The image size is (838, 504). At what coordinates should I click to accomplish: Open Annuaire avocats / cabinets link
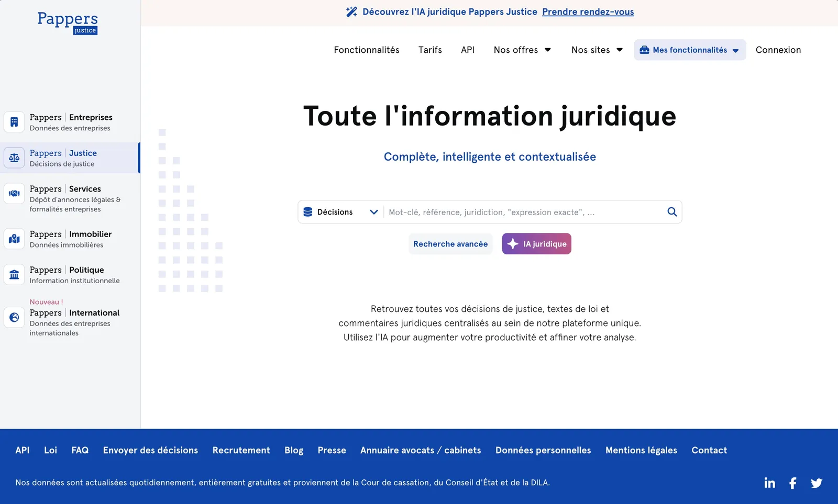pyautogui.click(x=421, y=450)
